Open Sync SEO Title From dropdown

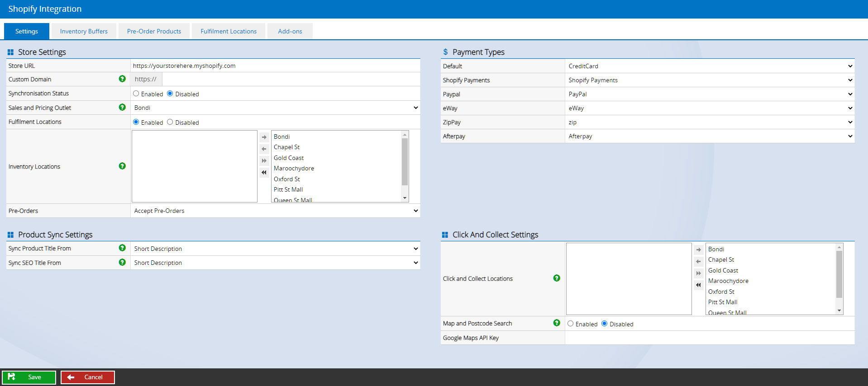[276, 263]
